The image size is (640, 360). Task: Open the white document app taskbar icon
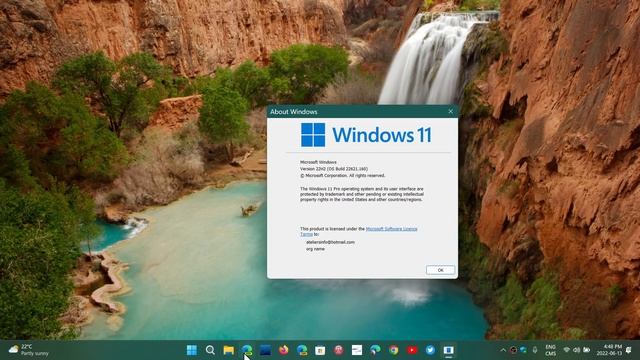[x=357, y=350]
